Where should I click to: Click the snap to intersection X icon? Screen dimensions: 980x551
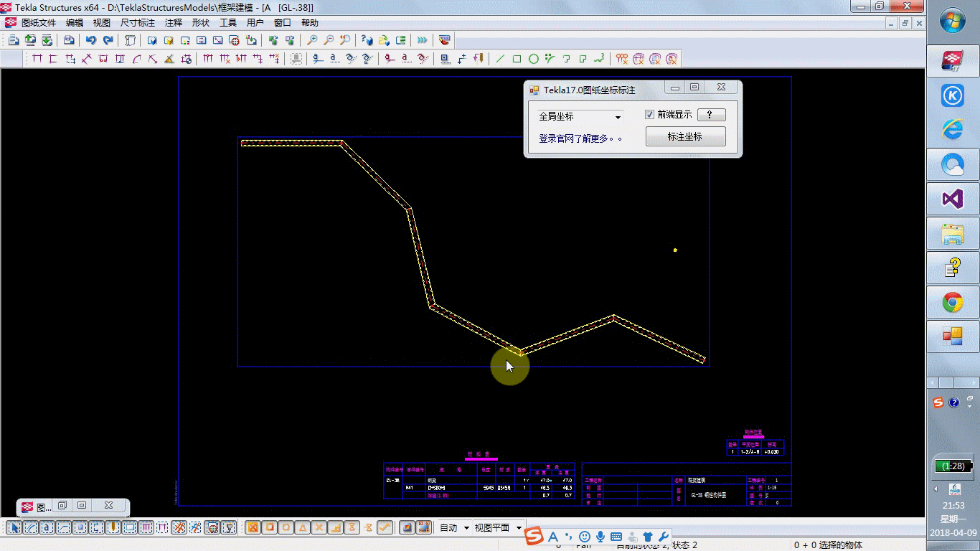click(x=319, y=527)
